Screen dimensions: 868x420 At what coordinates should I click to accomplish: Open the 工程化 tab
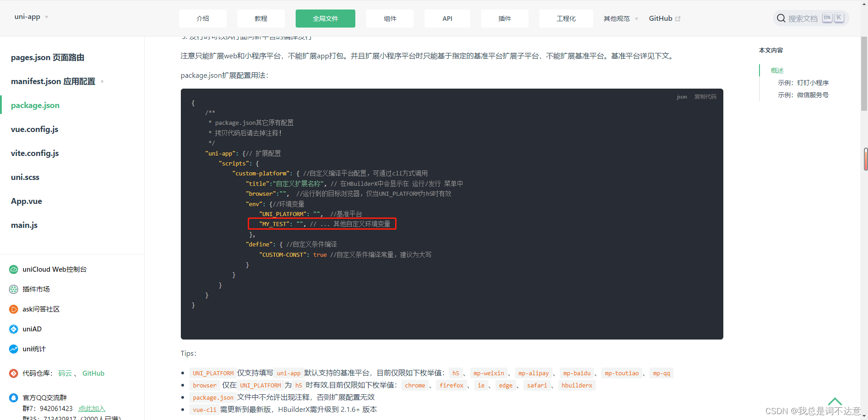click(566, 19)
